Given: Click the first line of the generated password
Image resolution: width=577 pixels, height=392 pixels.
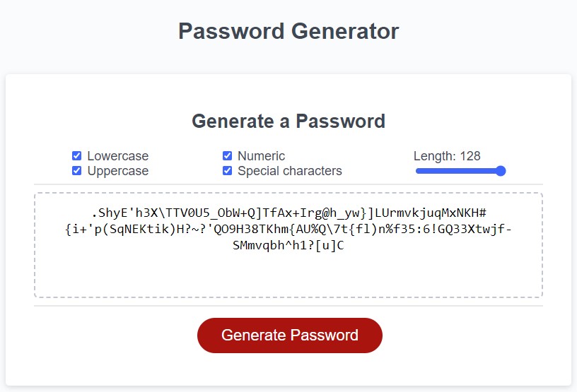Looking at the screenshot, I should click(x=288, y=213).
